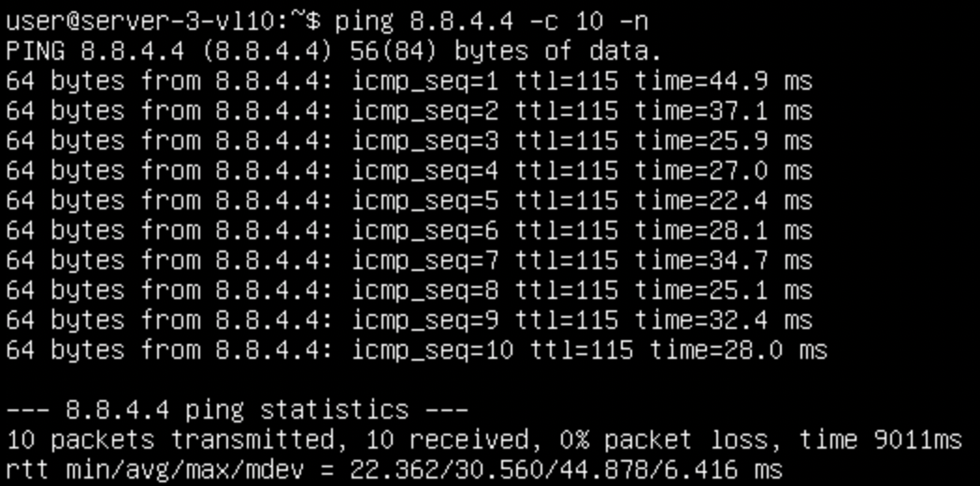This screenshot has width=980, height=486.
Task: Click the icmp_seq=6 text
Action: [425, 231]
